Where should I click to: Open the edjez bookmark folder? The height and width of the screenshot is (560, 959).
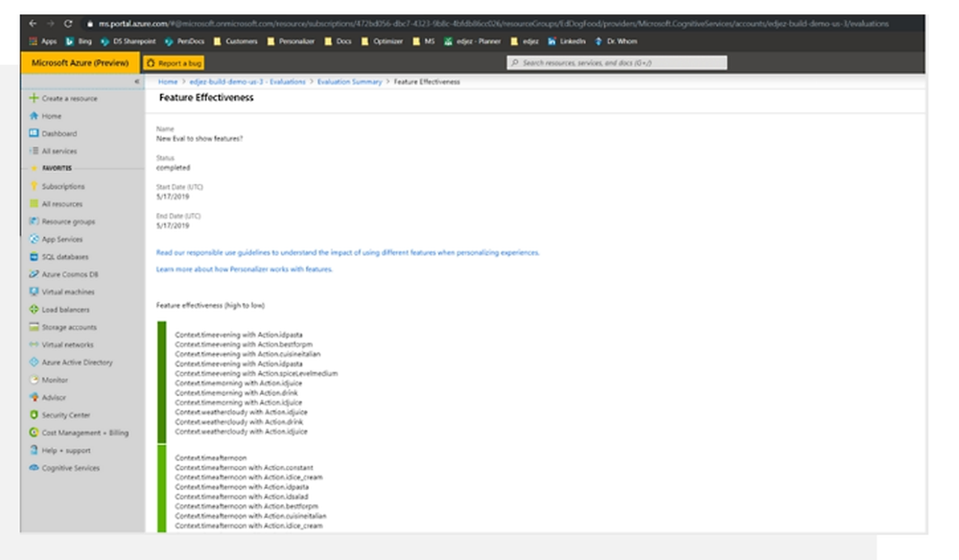pyautogui.click(x=525, y=41)
